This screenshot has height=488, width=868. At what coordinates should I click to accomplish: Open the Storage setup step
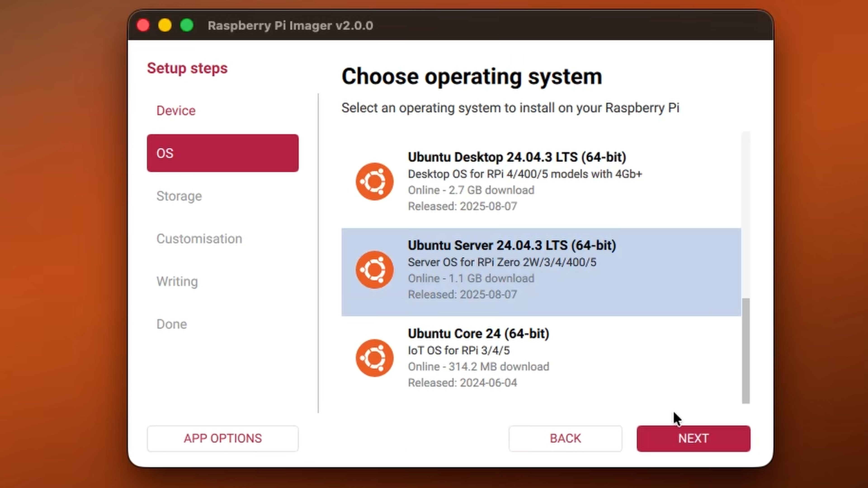(x=179, y=196)
